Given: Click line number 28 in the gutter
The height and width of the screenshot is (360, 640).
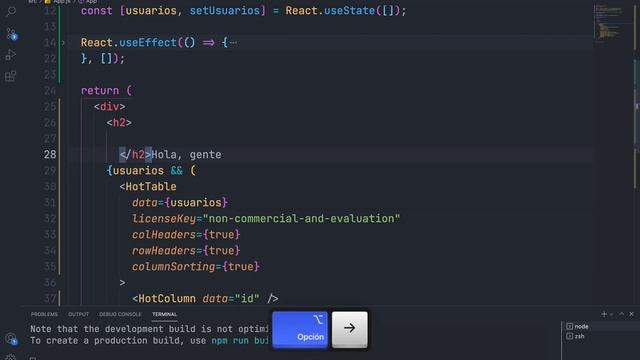Looking at the screenshot, I should pyautogui.click(x=50, y=155).
